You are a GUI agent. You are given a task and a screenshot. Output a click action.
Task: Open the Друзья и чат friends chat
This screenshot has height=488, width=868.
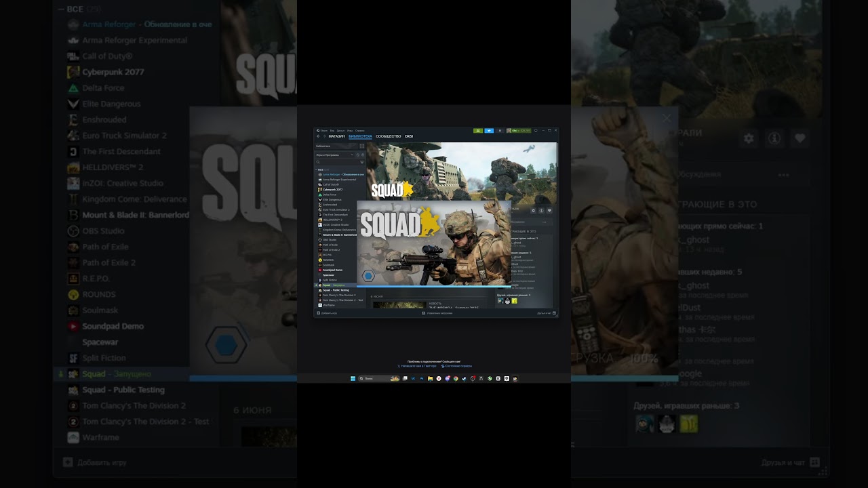coord(547,313)
